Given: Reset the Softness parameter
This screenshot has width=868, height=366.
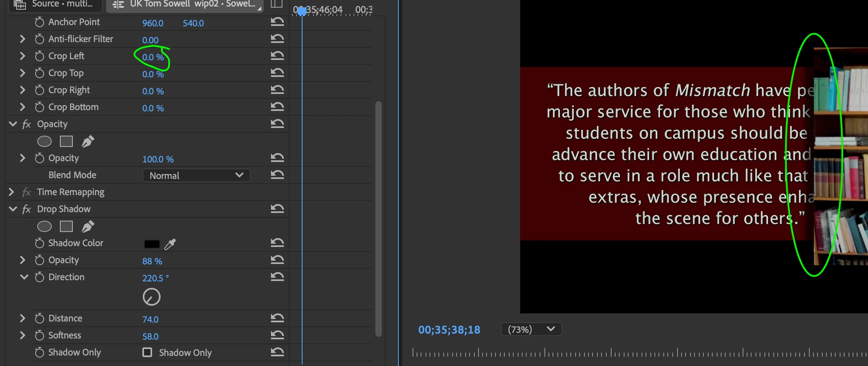Looking at the screenshot, I should tap(277, 335).
